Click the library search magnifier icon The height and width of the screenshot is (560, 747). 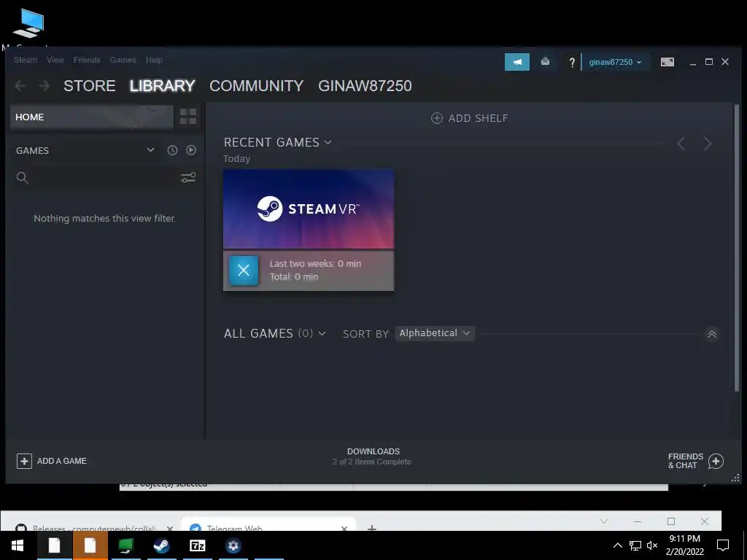pos(23,178)
